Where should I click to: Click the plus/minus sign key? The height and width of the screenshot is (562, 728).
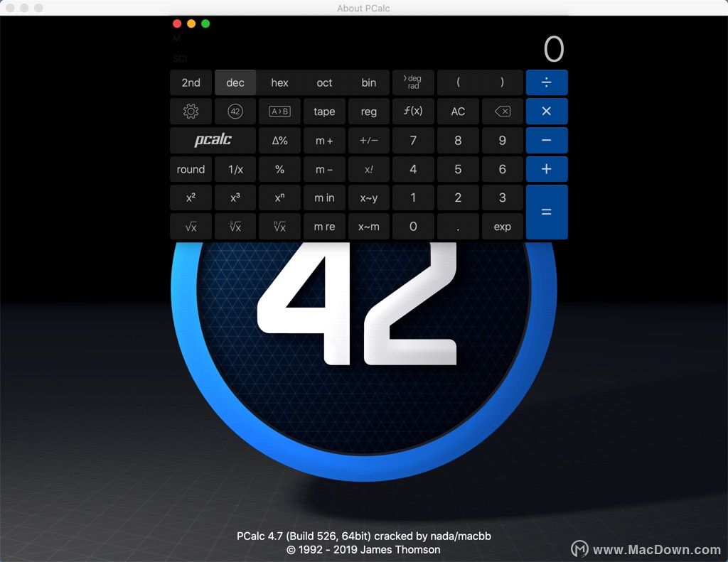pos(369,140)
